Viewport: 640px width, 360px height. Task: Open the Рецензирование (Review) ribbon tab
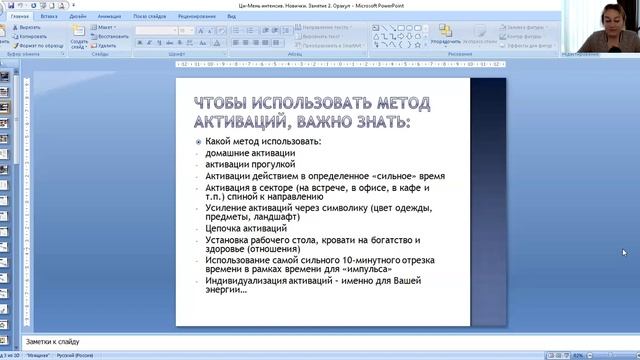click(x=197, y=16)
